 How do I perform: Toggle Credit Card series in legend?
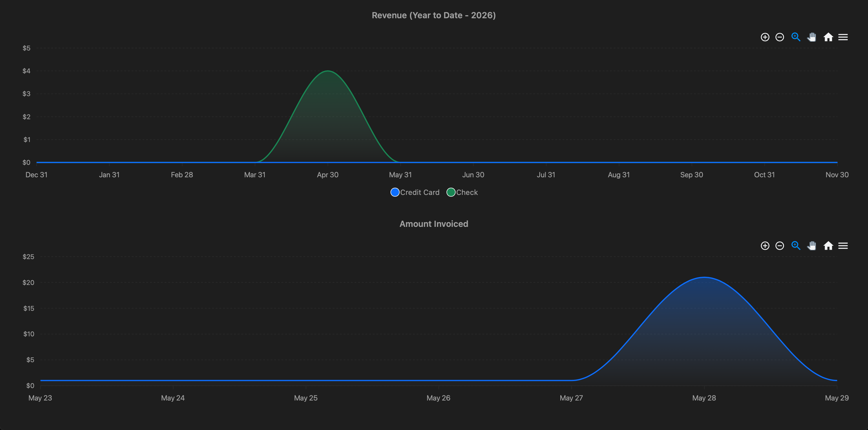(415, 192)
